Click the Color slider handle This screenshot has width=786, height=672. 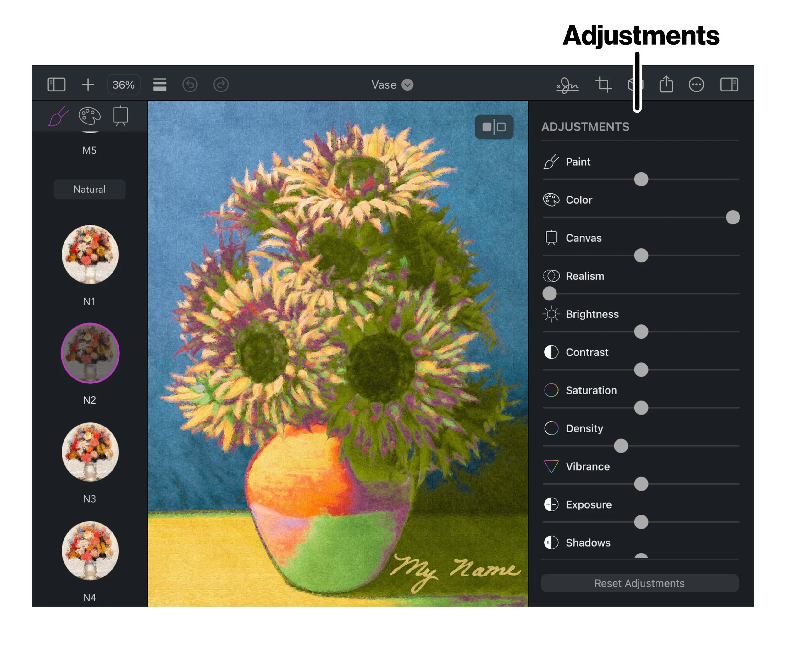coord(733,217)
